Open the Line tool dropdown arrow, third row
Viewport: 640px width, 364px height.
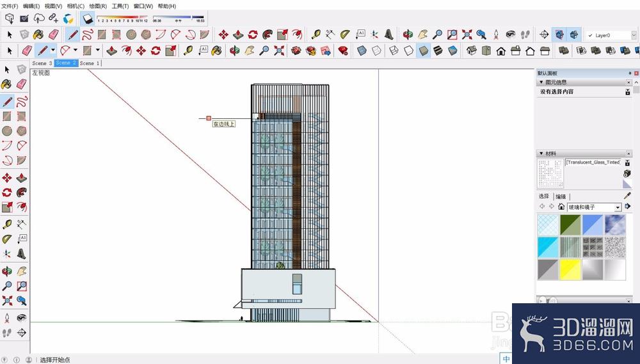pos(52,51)
